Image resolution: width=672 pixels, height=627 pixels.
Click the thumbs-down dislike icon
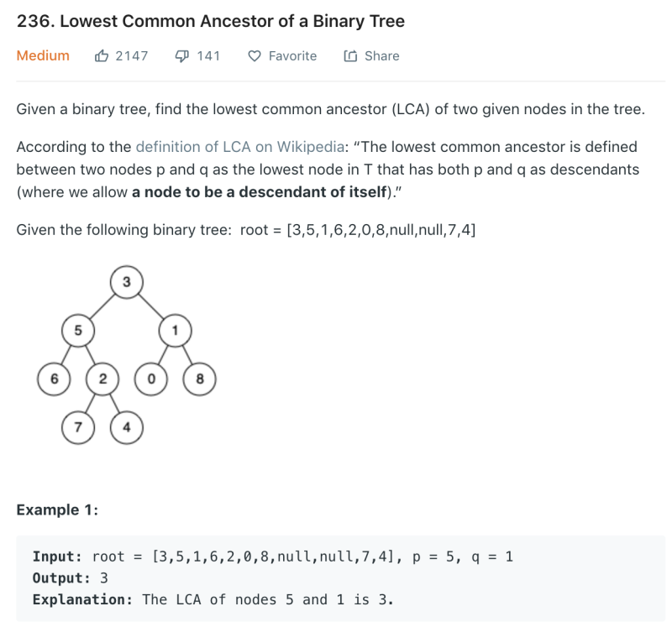[182, 56]
